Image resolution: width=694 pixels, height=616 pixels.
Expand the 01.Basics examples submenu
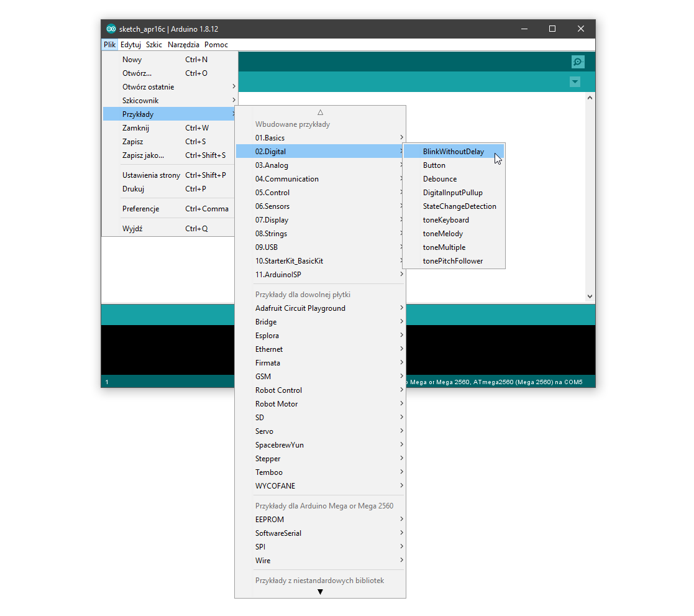(x=320, y=138)
